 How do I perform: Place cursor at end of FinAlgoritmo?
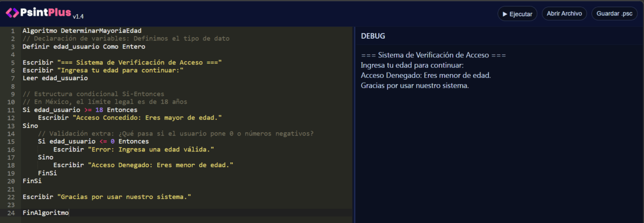click(69, 213)
